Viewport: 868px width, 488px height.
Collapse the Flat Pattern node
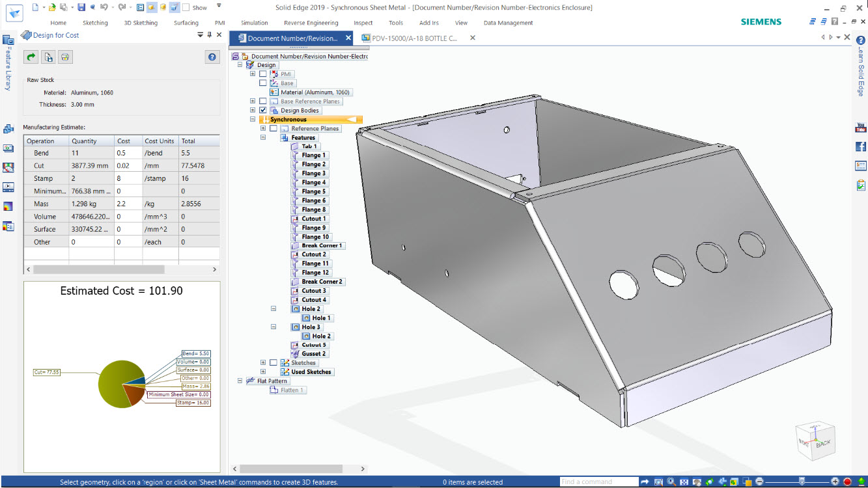tap(240, 381)
